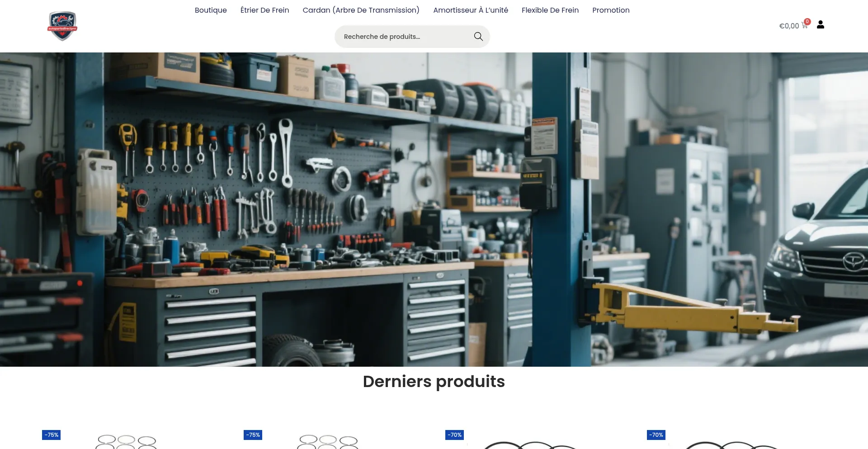Click the €0,00 cart total
Viewport: 868px width, 449px height.
click(789, 26)
